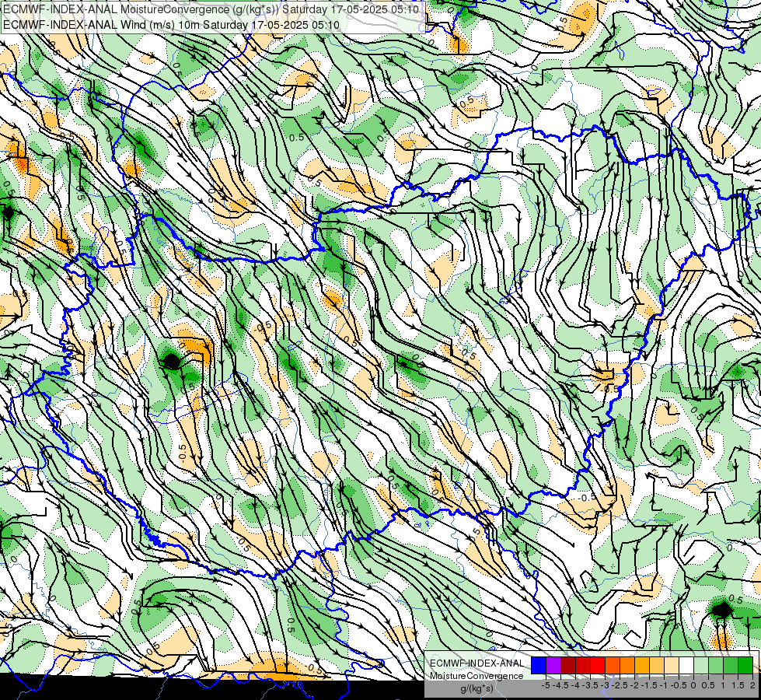Choose the medium green swatch between 1 and 1.5
Viewport: 761px width, 700px height.
[731, 665]
